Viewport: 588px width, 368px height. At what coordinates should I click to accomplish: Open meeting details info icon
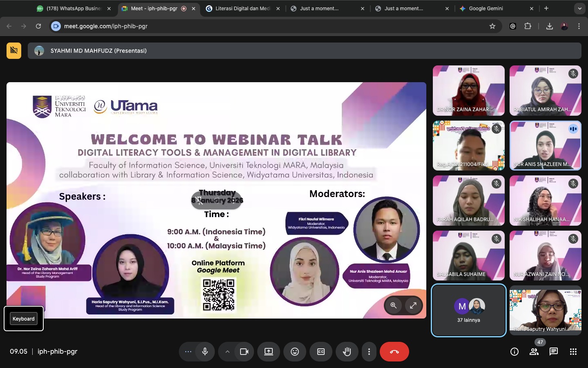tap(514, 352)
